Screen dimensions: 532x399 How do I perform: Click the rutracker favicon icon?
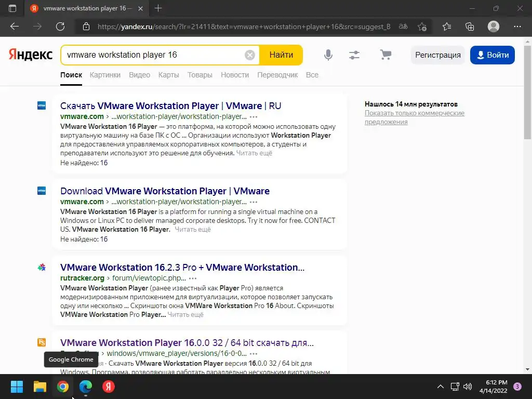42,268
